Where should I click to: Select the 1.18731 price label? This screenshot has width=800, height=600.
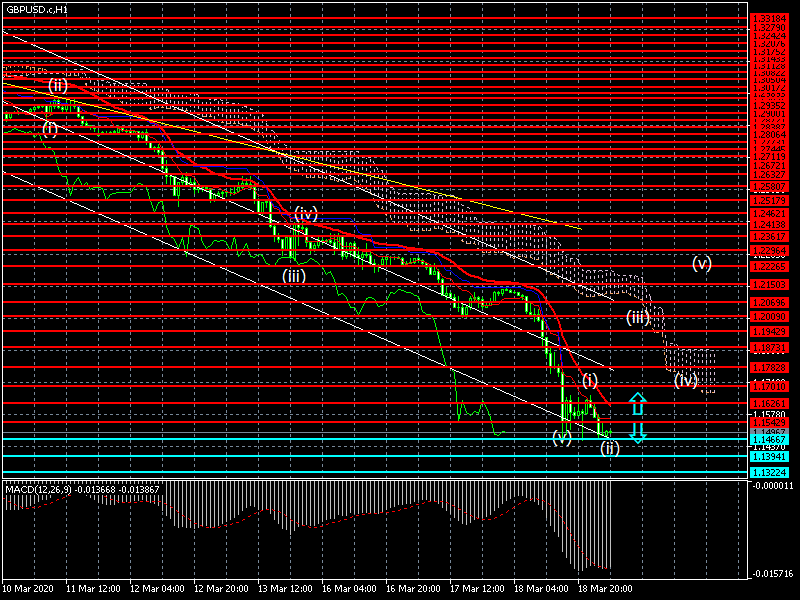click(x=769, y=347)
